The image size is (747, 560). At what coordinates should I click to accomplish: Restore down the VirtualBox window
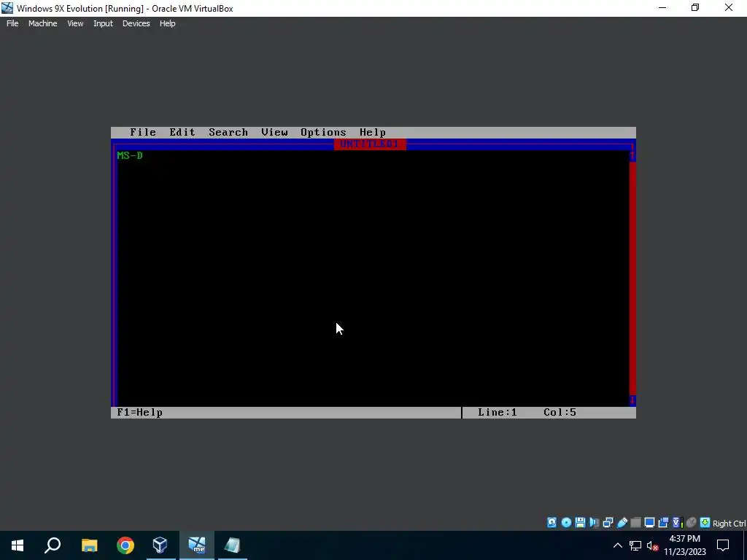pos(695,8)
